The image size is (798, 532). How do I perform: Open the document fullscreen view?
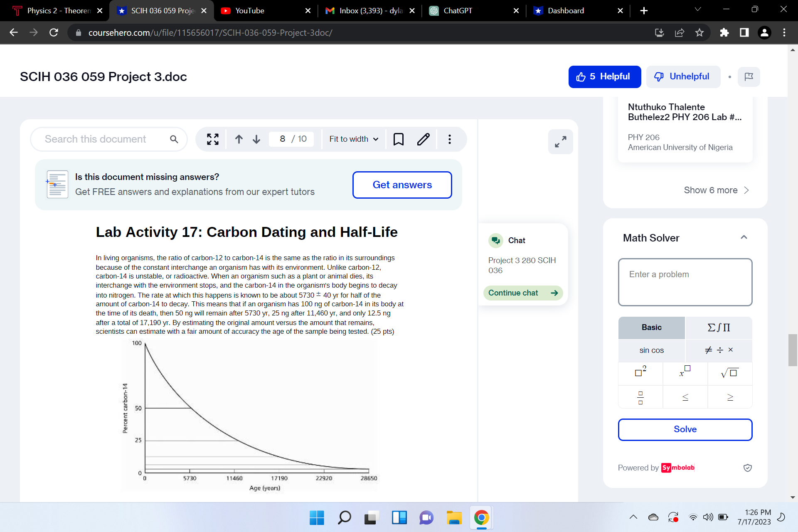point(212,139)
